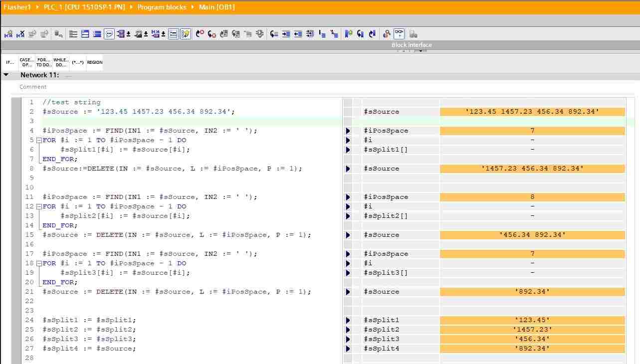The image size is (640, 364).
Task: Click the navigate-to-tag magnifier toolbar icon
Action: tap(59, 34)
